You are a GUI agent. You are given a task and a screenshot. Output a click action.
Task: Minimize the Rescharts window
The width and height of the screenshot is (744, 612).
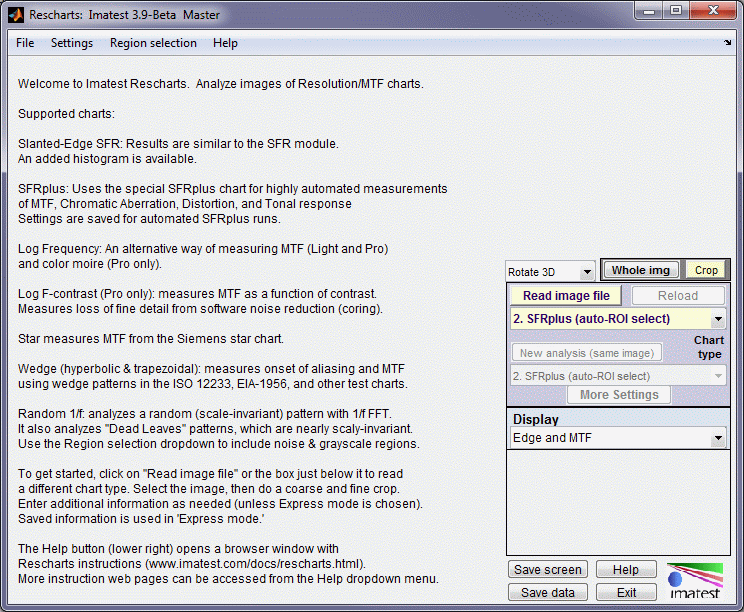point(650,11)
